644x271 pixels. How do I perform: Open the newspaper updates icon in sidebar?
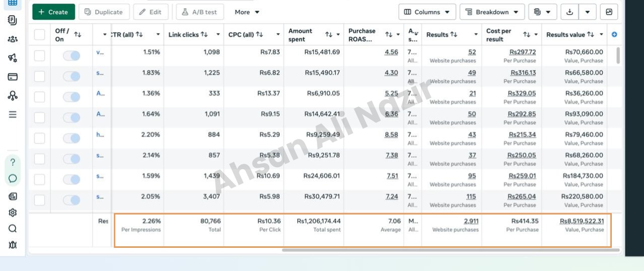tap(13, 196)
